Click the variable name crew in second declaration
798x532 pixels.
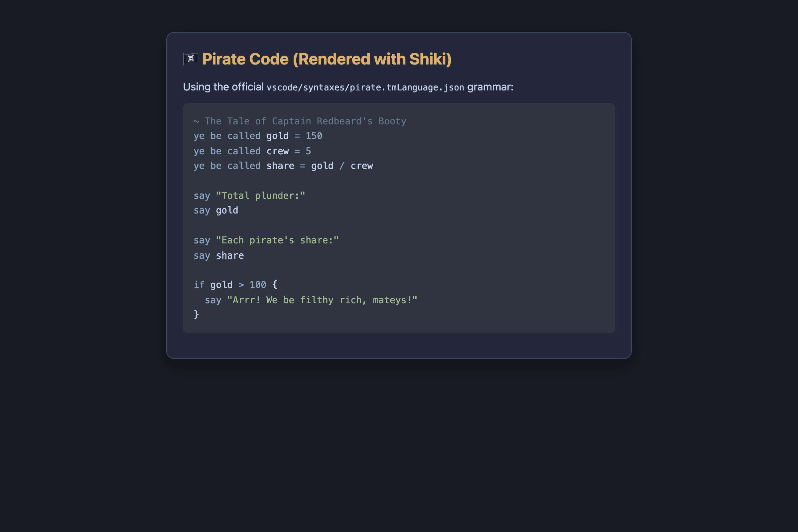[278, 151]
